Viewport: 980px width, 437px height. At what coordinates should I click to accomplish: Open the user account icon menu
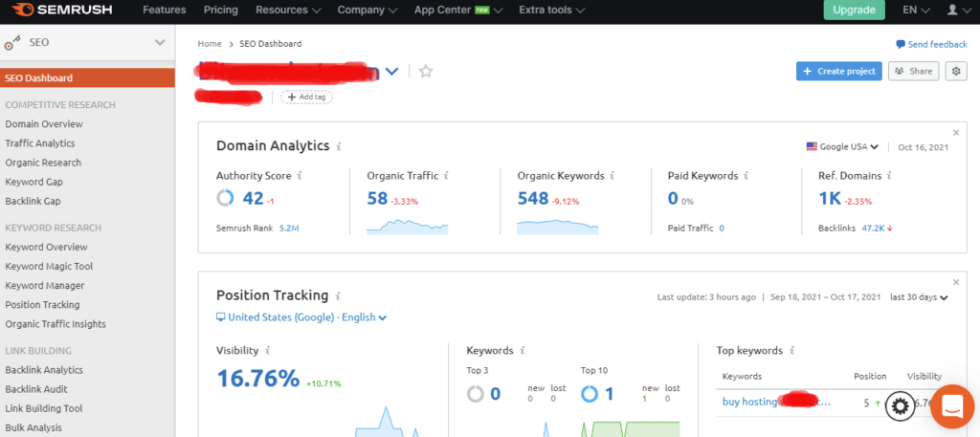coord(957,10)
